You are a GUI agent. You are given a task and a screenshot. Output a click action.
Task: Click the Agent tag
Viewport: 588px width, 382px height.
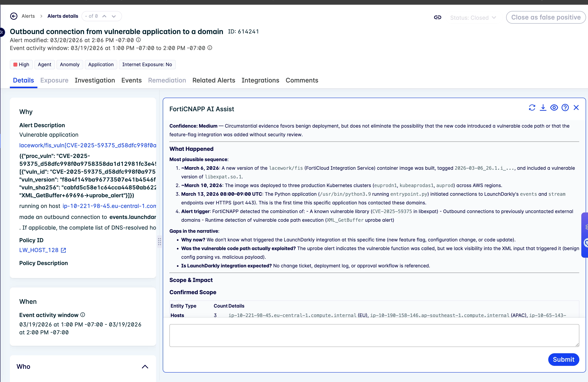pos(44,65)
